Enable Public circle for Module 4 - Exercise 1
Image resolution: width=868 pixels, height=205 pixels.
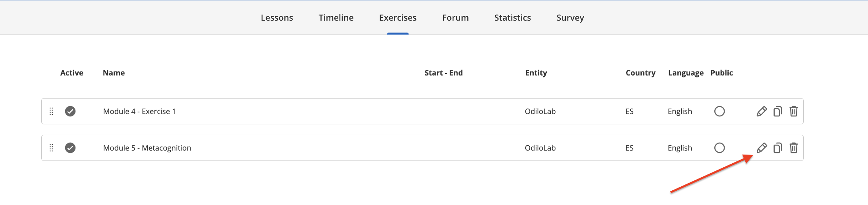(719, 111)
